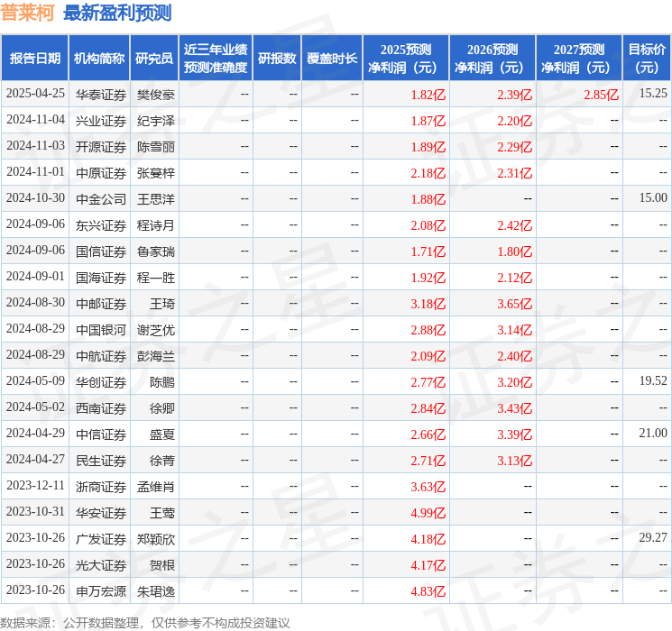672x631 pixels.
Task: Select the 兴业证券 institution cell
Action: coord(101,121)
